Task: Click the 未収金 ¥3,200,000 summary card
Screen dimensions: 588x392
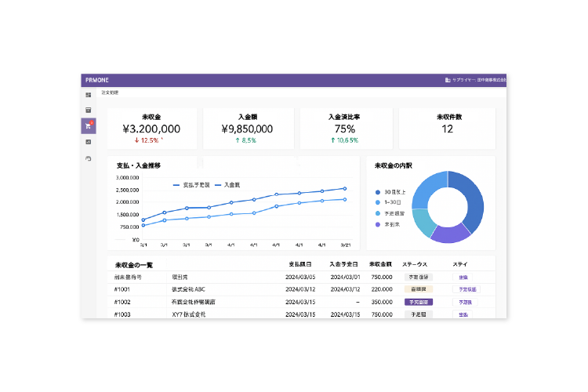Action: (151, 129)
